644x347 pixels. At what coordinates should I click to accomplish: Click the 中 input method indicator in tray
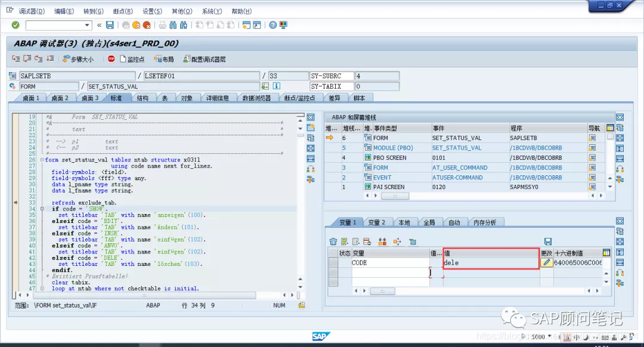577,337
